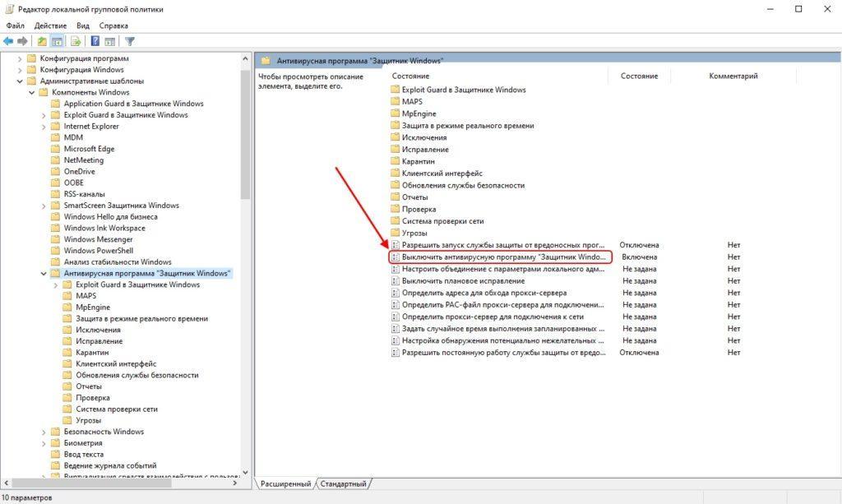The image size is (842, 504).
Task: Open the Справка menu
Action: 113,25
